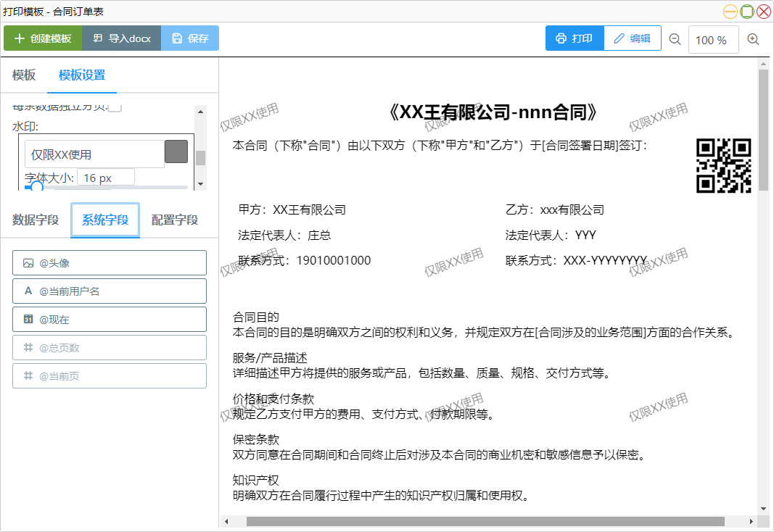Image resolution: width=774 pixels, height=532 pixels.
Task: Toggle the independent page break checkbox
Action: pos(115,107)
